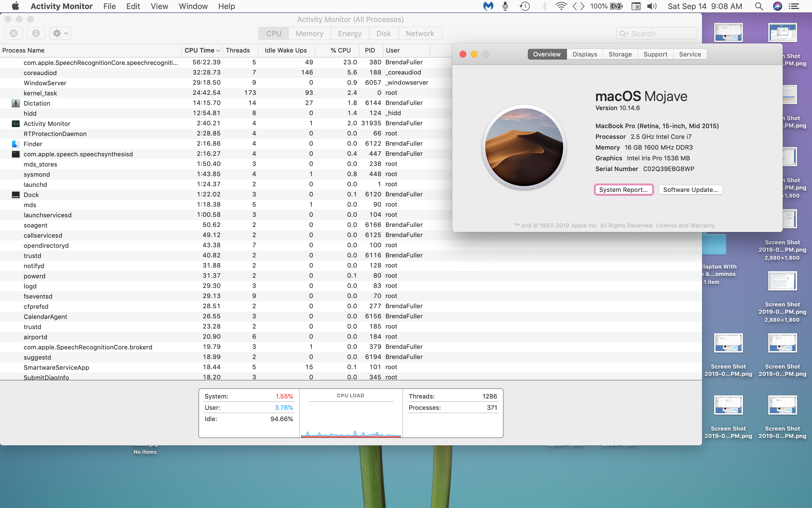812x508 pixels.
Task: Open the Storage tab in About window
Action: tap(620, 54)
